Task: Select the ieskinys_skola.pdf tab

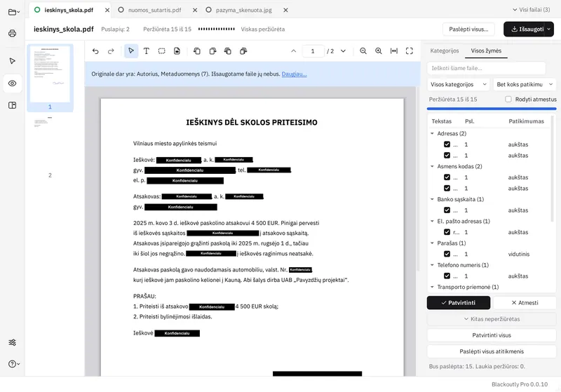Action: point(68,10)
